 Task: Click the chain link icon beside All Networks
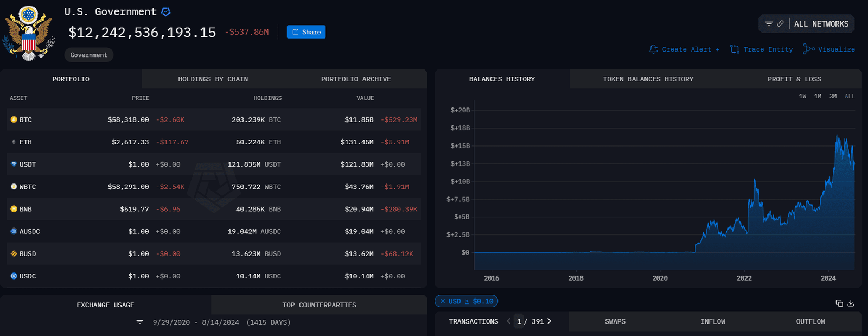780,24
